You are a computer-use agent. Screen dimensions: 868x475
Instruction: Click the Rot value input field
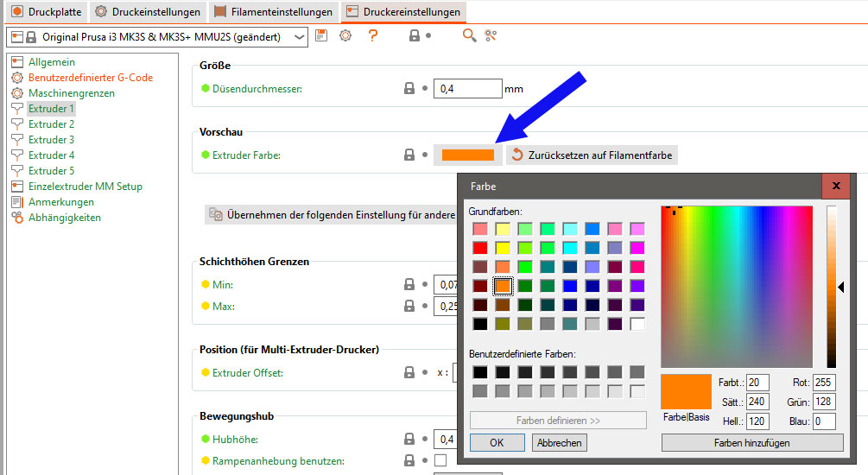824,383
